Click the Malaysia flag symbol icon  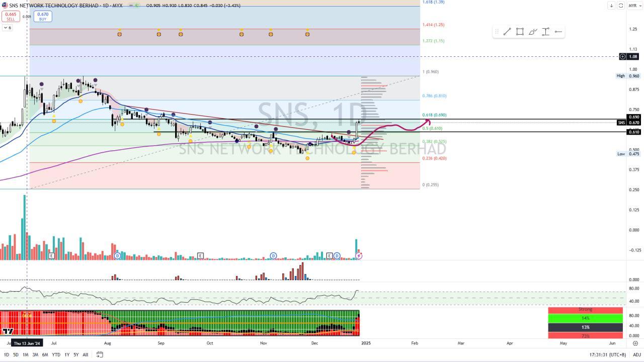pos(5,6)
